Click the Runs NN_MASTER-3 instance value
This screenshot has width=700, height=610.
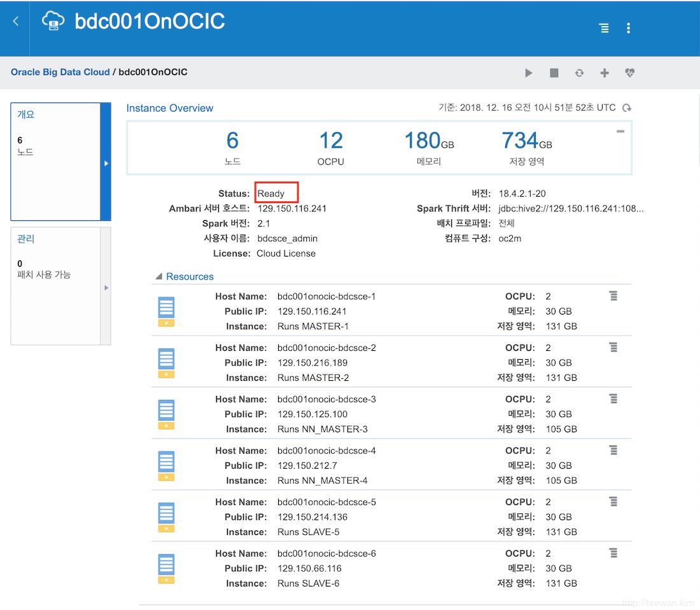pyautogui.click(x=323, y=429)
